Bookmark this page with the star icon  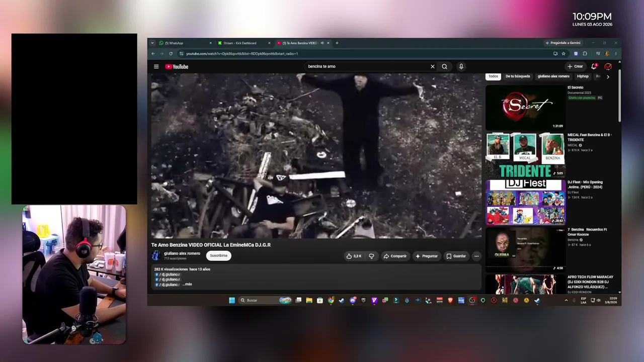click(563, 54)
